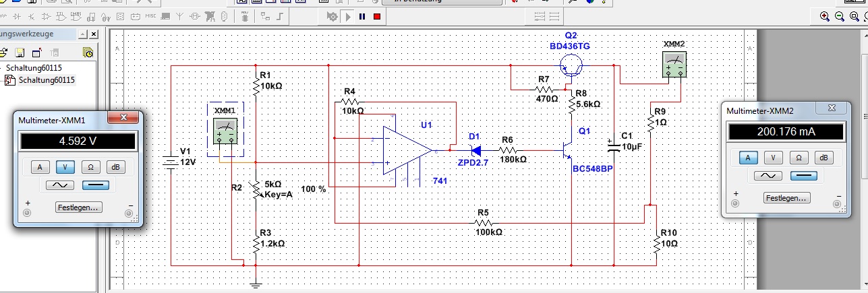The image size is (868, 293).
Task: Close the Multimeter-XMM1 window
Action: 124,119
